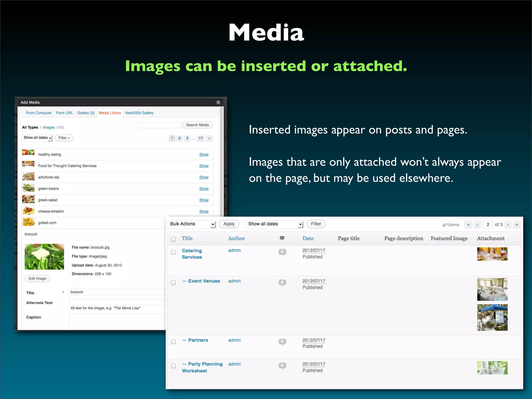Open the Event Venues banquet room attachment
The height and width of the screenshot is (399, 532).
click(492, 289)
